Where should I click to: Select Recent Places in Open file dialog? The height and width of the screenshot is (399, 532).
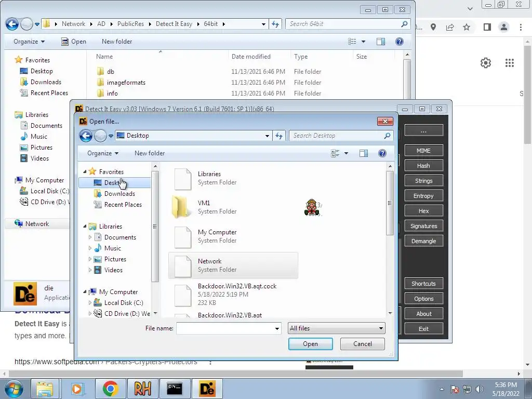click(x=123, y=205)
